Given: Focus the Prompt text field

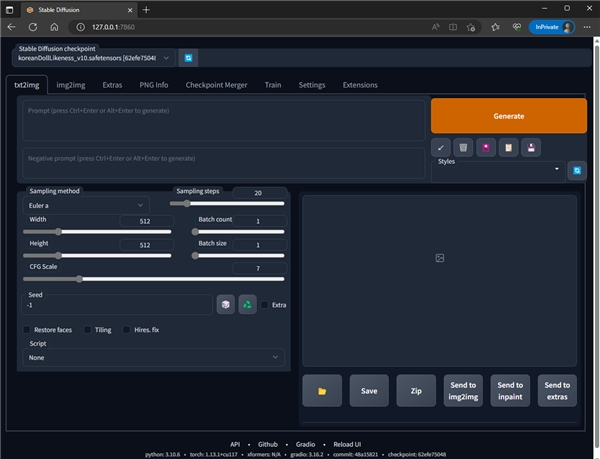Looking at the screenshot, I should (224, 120).
